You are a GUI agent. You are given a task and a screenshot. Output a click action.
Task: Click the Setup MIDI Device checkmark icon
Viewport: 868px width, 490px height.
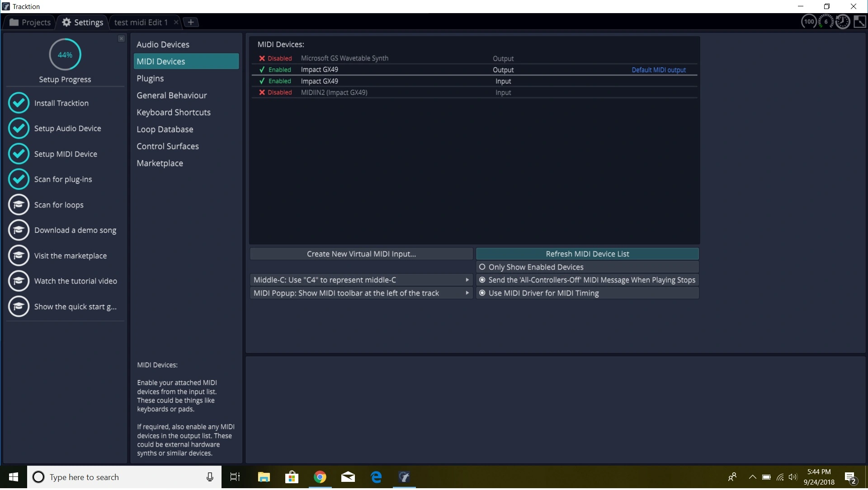(19, 154)
